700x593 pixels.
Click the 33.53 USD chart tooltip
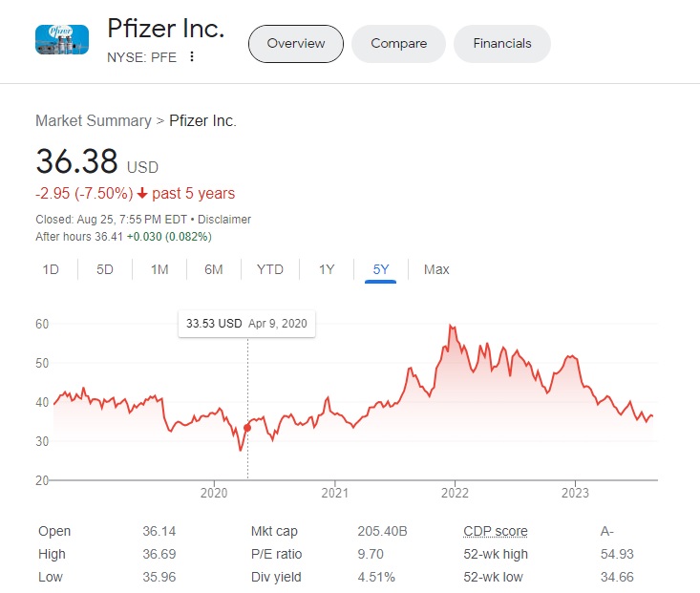click(246, 324)
